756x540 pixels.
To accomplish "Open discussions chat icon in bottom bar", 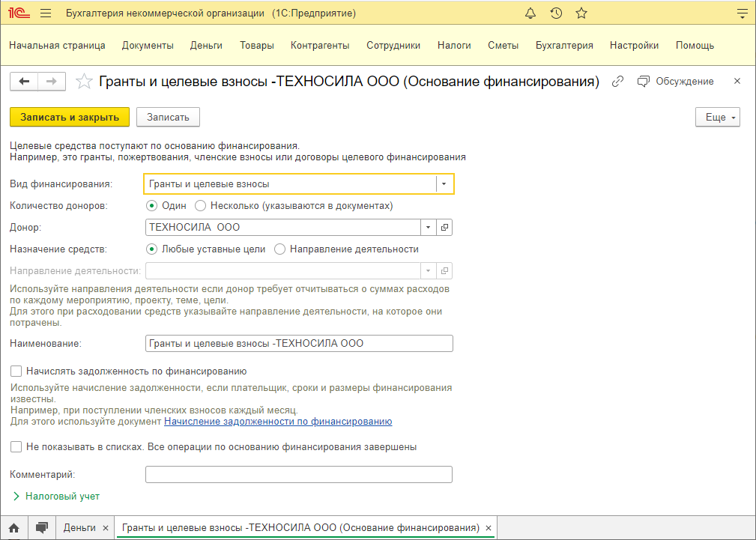I will 43,528.
